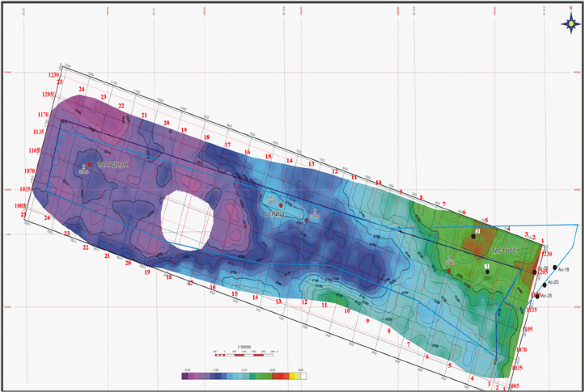Screen dimensions: 584x392
Task: Click the dark purple swatch in color legend
Action: (x=185, y=376)
